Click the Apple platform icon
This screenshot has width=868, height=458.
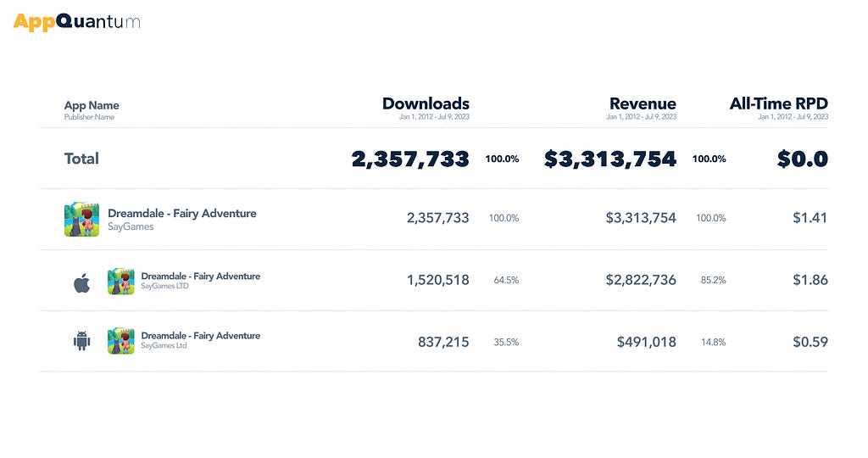coord(82,283)
